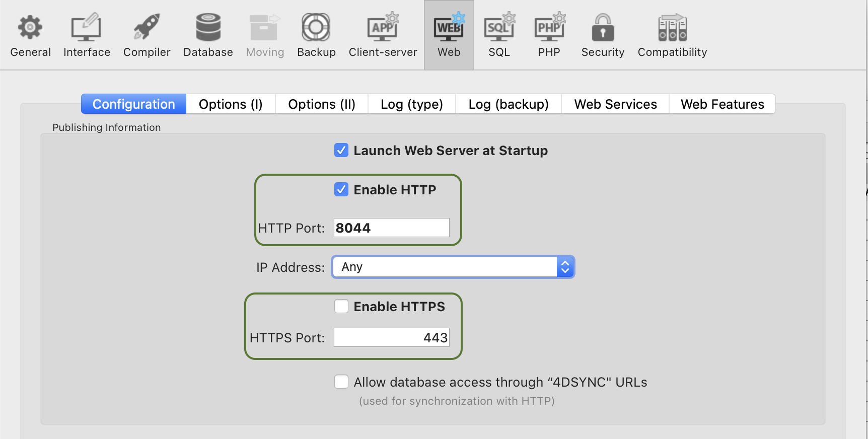Enable HTTPS with its checkbox
This screenshot has height=439, width=868.
coord(341,306)
